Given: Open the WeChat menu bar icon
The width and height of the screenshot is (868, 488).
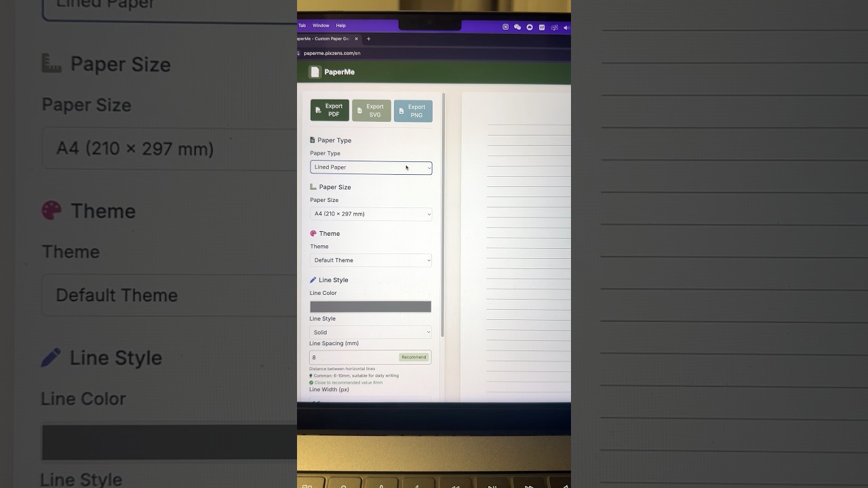Looking at the screenshot, I should point(517,27).
